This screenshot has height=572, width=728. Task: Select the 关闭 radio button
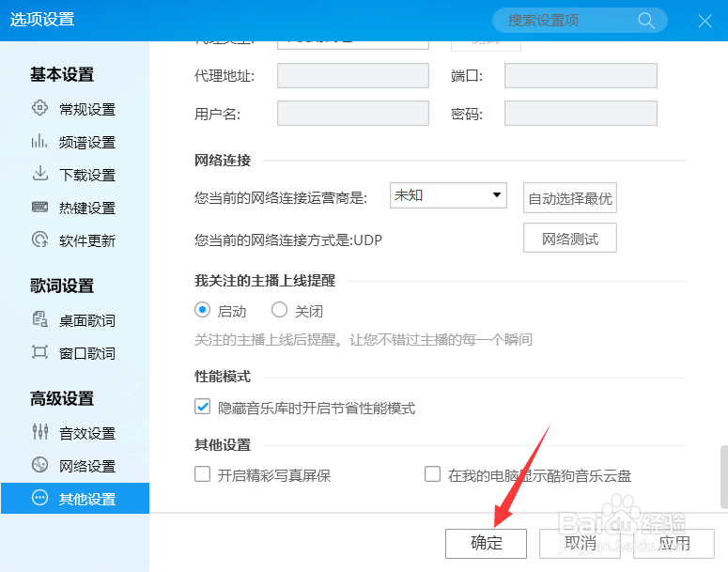point(279,310)
